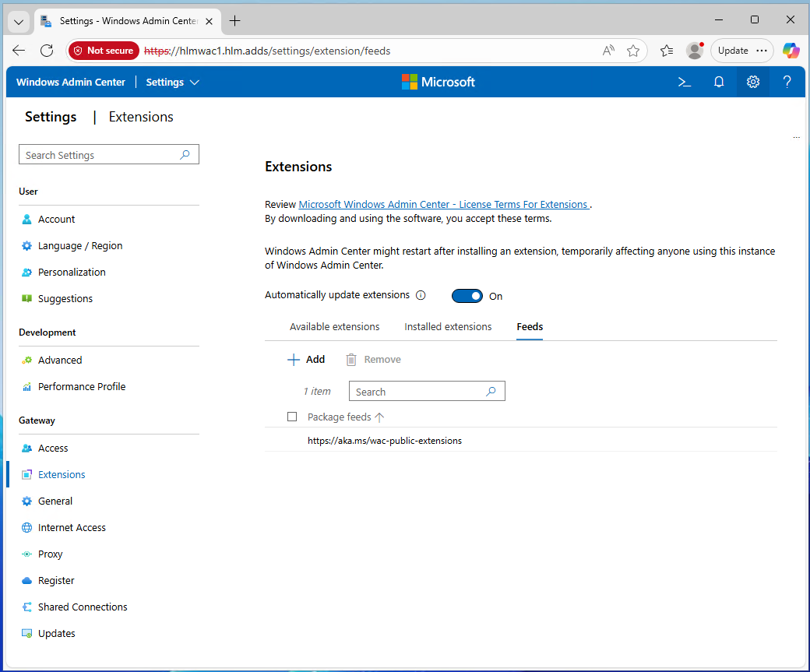Switch to Installed extensions tab
Screen dimensions: 810x672
click(448, 326)
